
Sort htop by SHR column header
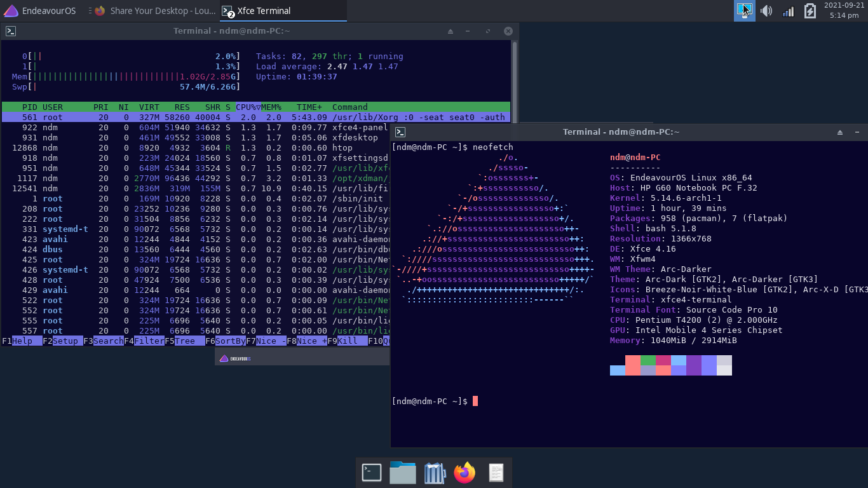pyautogui.click(x=213, y=107)
